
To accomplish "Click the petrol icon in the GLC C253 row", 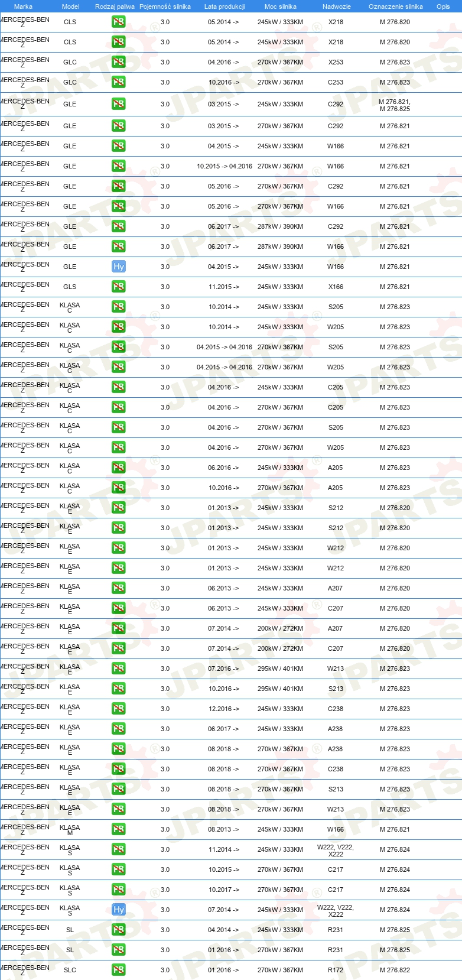I will click(x=119, y=82).
